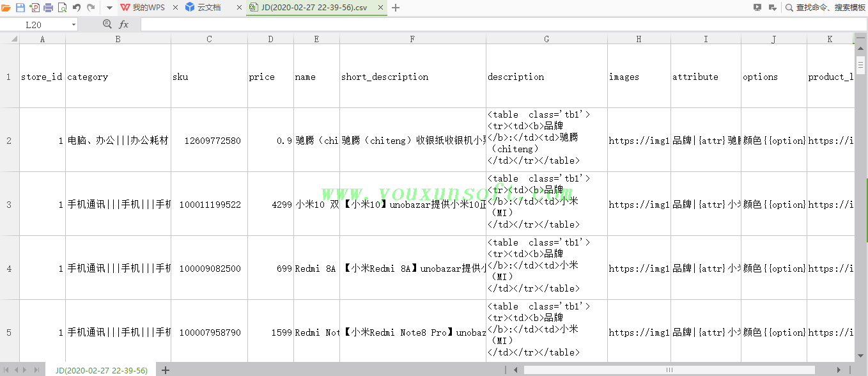Select row 3 header

click(x=9, y=205)
